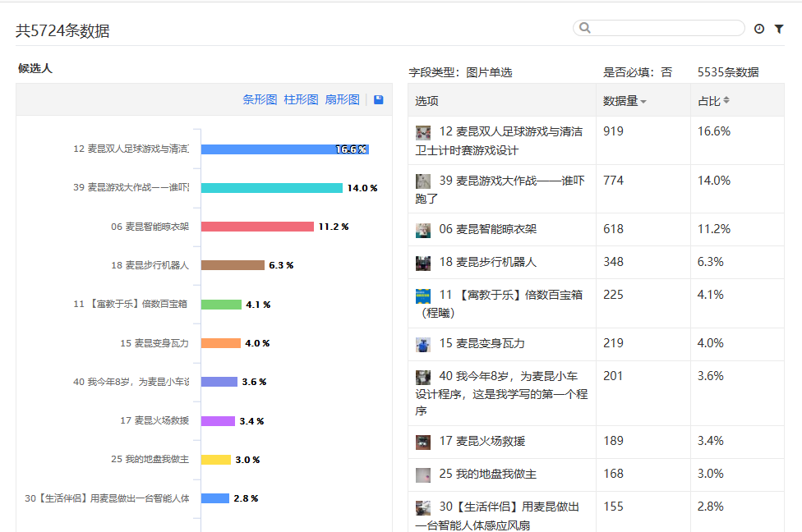
Task: Select chart label 17 麦昆火场救援
Action: [154, 420]
